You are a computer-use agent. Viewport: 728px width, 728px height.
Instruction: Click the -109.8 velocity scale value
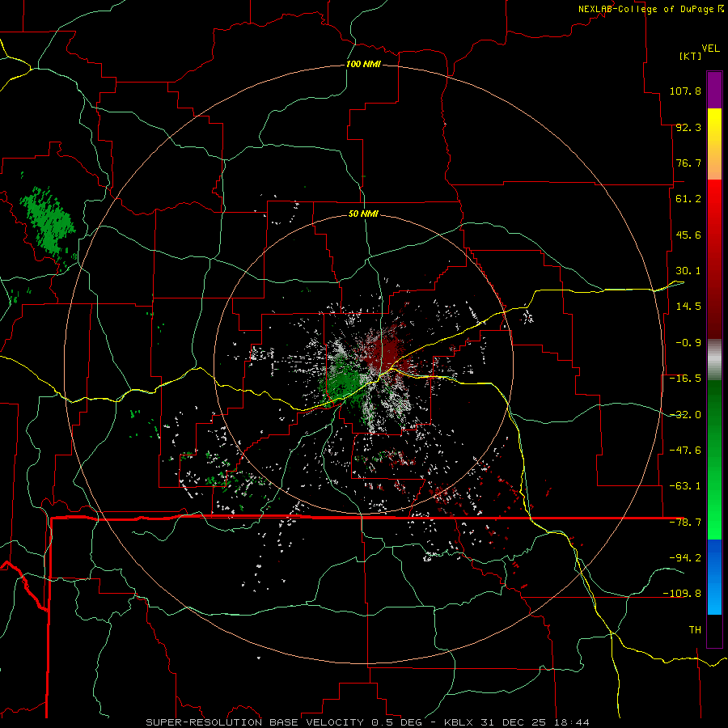coord(682,594)
